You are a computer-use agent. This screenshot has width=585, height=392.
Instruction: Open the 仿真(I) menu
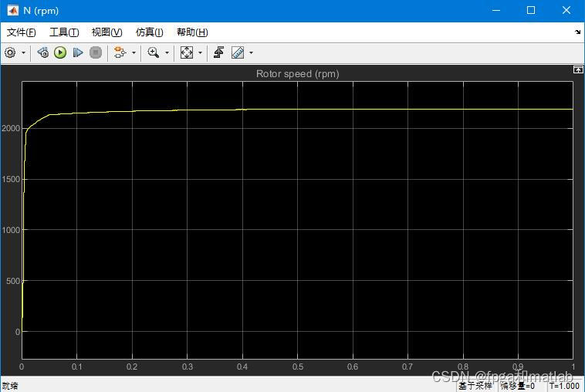click(149, 32)
